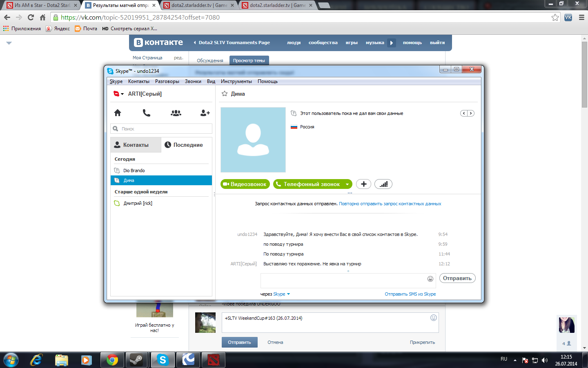
Task: Open Windows Explorer folder in taskbar
Action: 62,360
